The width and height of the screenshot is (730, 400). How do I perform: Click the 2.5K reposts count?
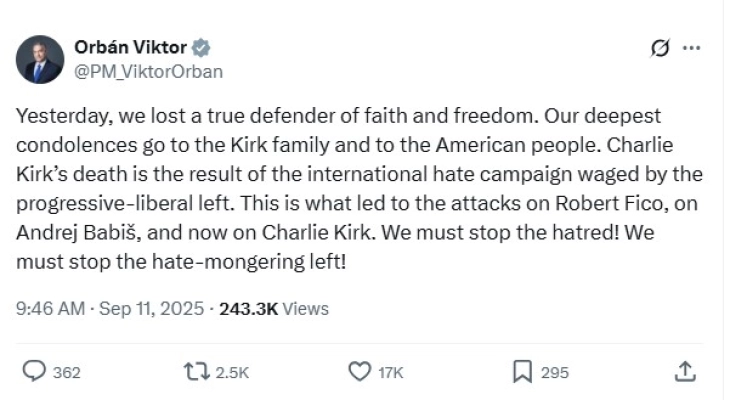(232, 373)
